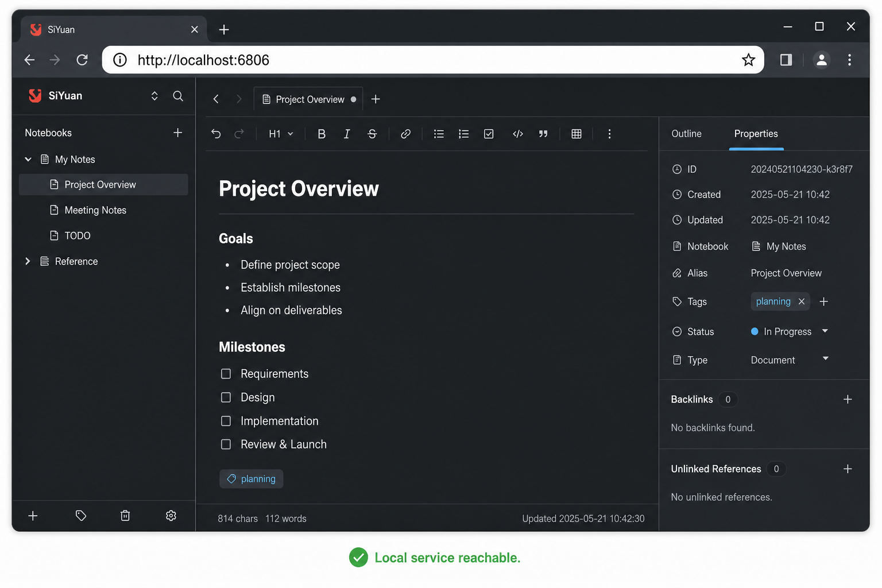882x588 pixels.
Task: Toggle the browser side panel icon
Action: [786, 60]
